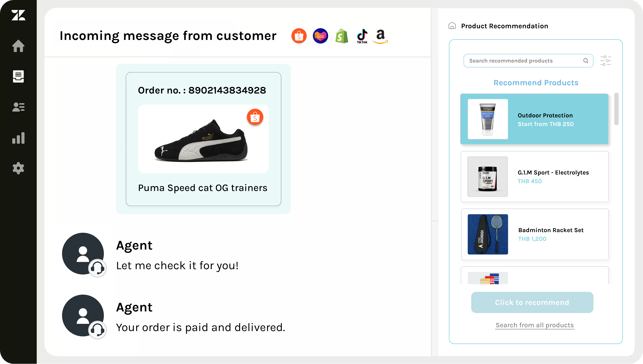Open Search from all products link
Image resolution: width=643 pixels, height=364 pixels.
click(535, 325)
